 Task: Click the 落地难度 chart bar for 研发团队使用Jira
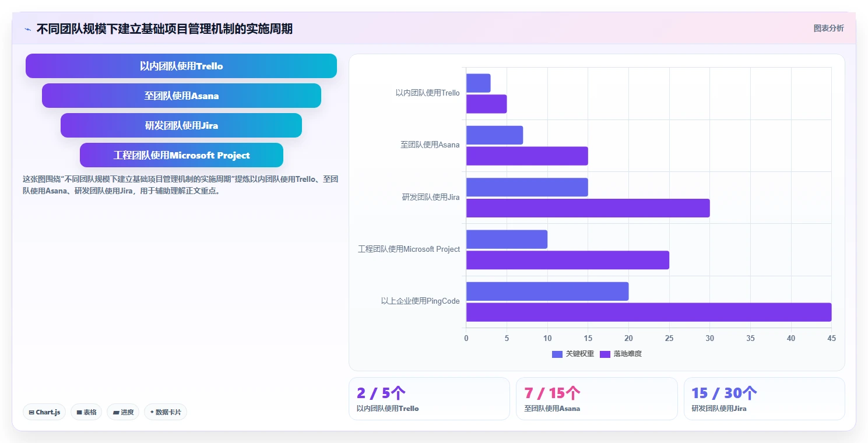click(588, 208)
